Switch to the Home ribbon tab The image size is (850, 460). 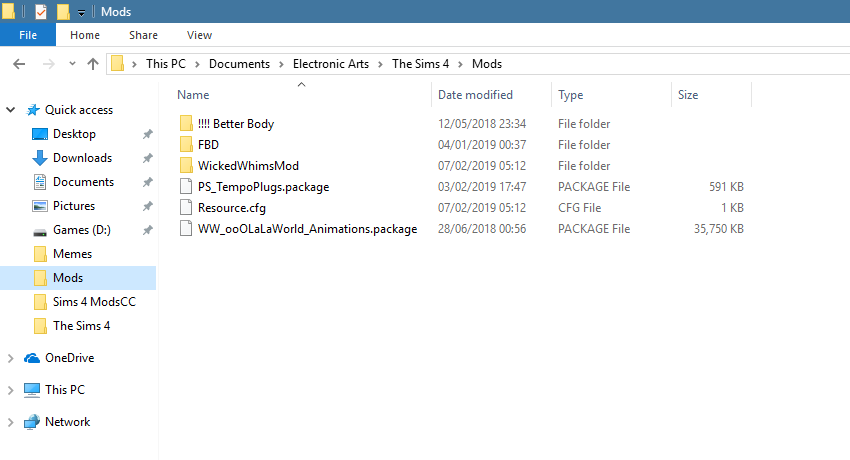pyautogui.click(x=85, y=35)
